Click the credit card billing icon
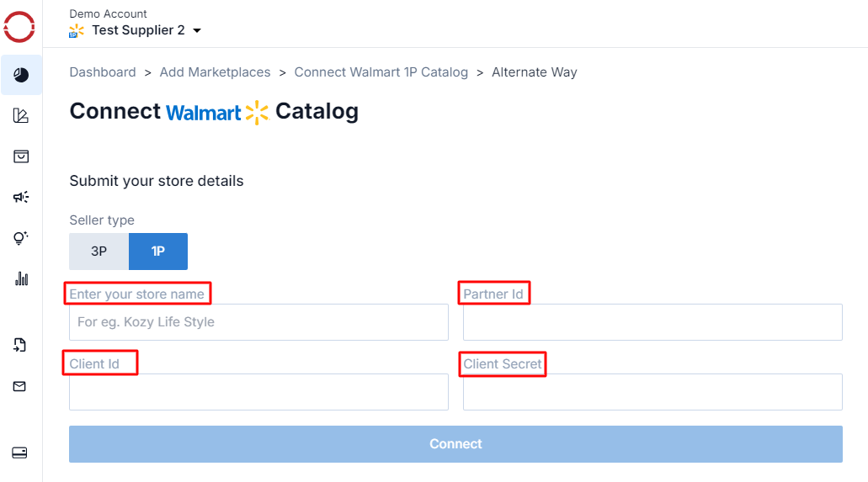Screen dimensions: 868x482 pyautogui.click(x=20, y=453)
